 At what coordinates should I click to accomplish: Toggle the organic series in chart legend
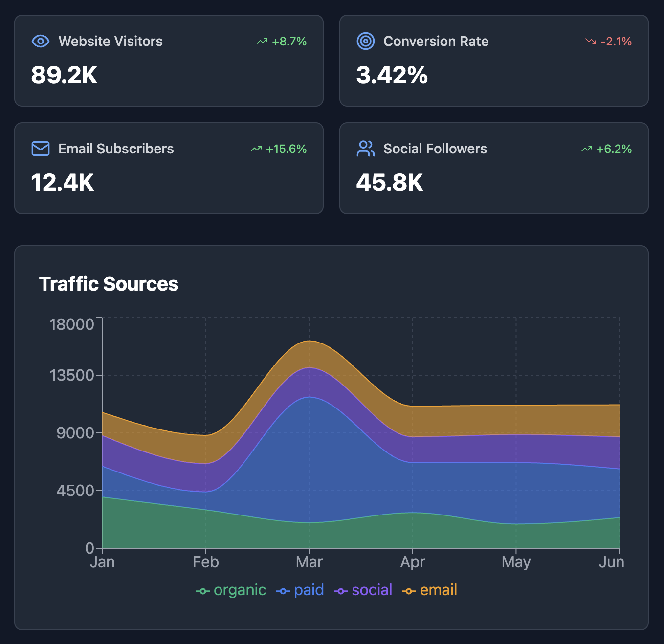[231, 590]
